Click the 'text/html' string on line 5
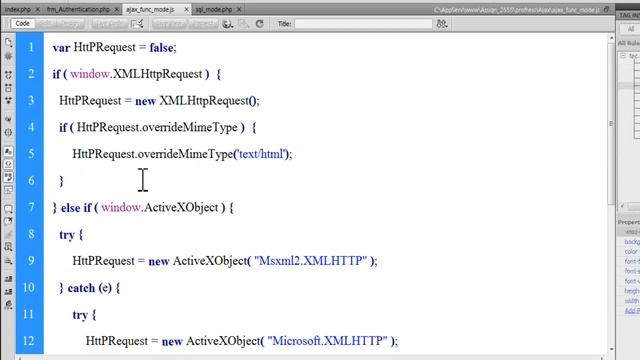640x360 pixels. [x=261, y=154]
